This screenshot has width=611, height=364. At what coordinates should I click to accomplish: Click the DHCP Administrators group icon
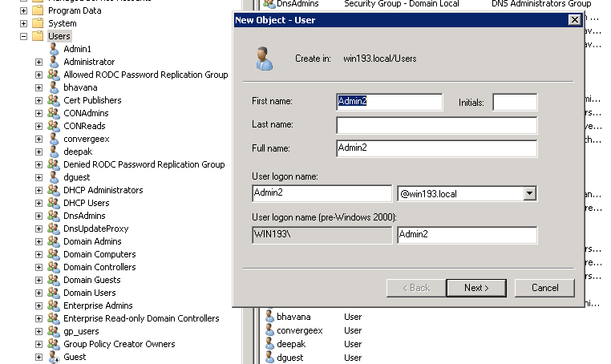coord(54,191)
